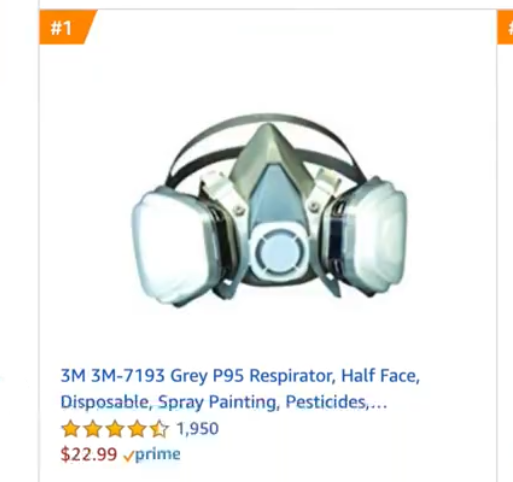
Task: Click the "Disposable, Spray Painting, Pesticides" title line
Action: click(x=214, y=402)
